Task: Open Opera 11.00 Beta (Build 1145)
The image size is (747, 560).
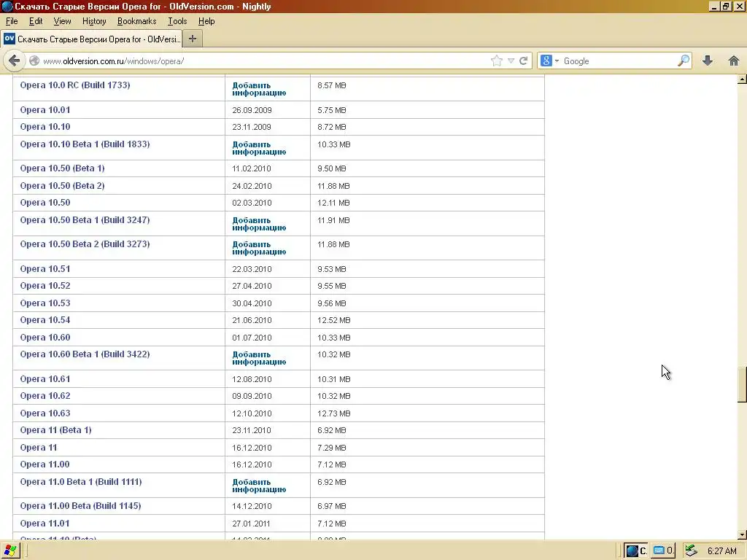Action: 80,506
